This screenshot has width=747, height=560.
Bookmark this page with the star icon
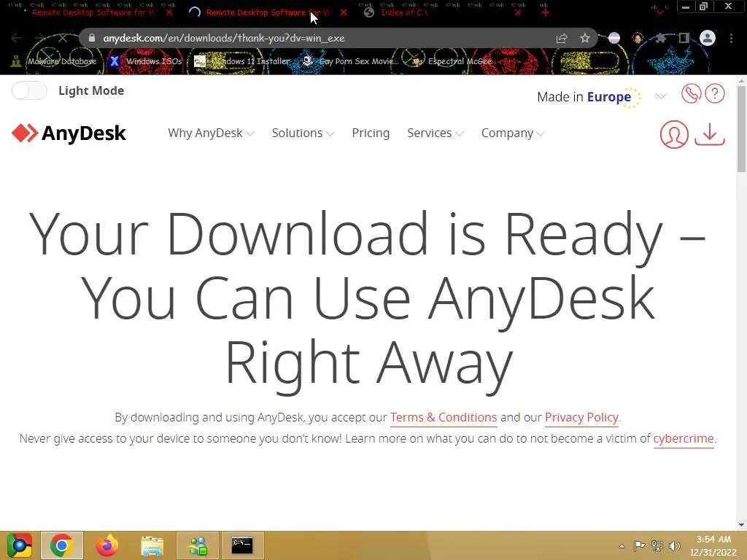[585, 38]
